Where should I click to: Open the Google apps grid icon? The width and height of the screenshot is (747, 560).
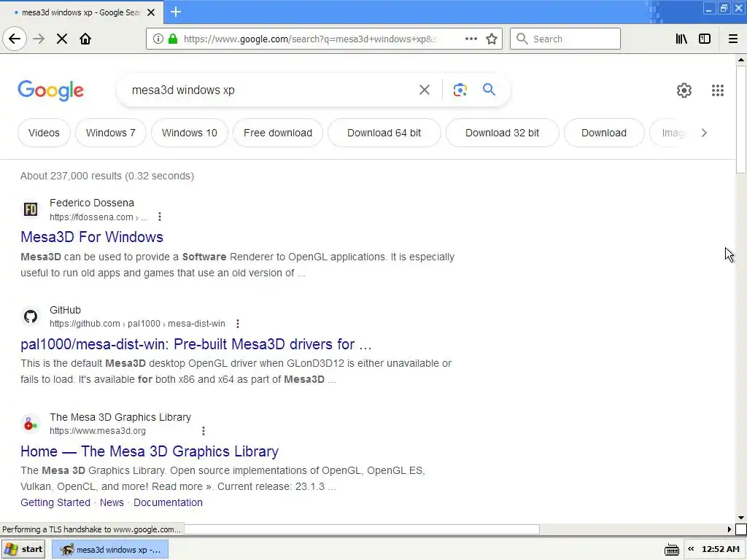tap(718, 90)
